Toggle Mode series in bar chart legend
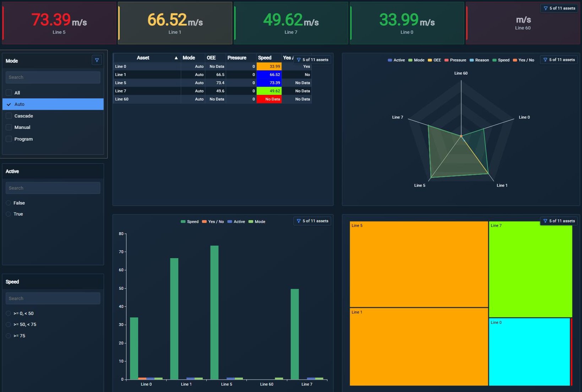Screen dimensions: 582x392 tap(257, 222)
